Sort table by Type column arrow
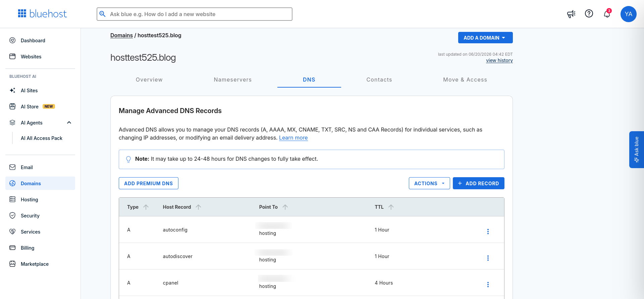Viewport: 644px width, 299px height. [146, 207]
